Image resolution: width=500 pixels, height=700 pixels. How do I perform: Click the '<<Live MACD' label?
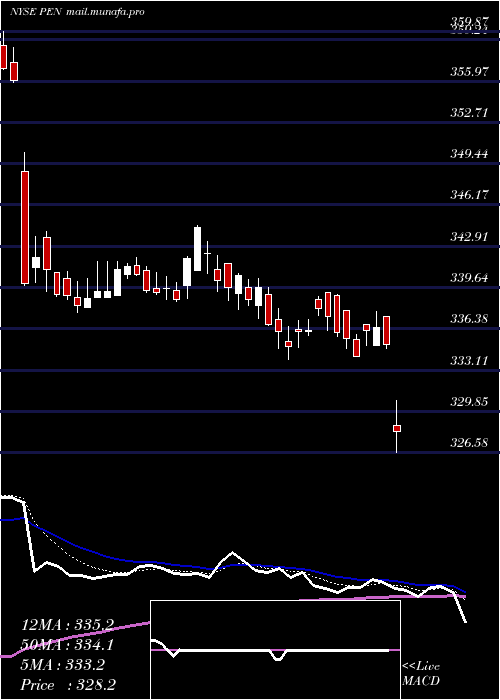click(x=421, y=673)
